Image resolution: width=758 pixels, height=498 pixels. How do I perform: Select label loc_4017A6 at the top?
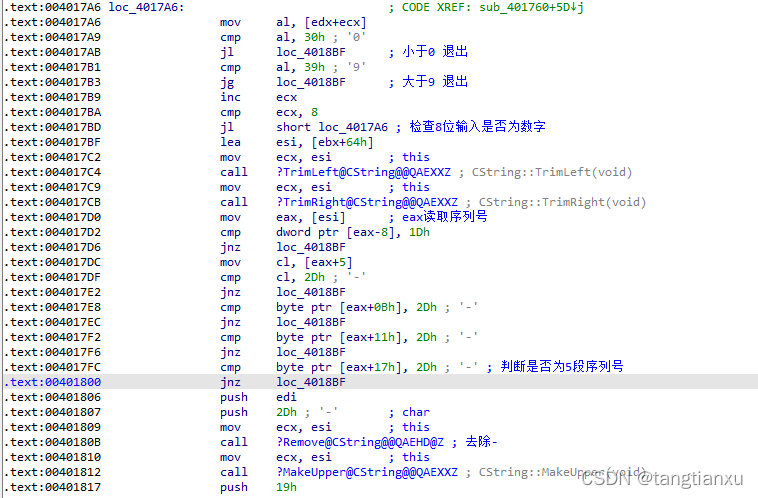pos(146,7)
